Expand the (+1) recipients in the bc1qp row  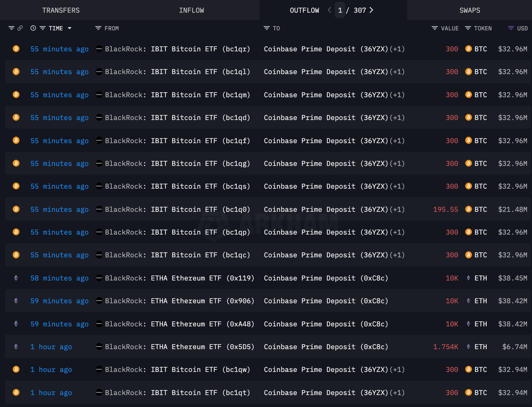[x=397, y=232]
